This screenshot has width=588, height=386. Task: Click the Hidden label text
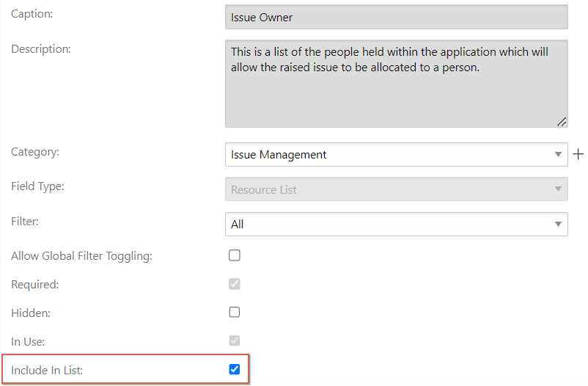click(31, 313)
